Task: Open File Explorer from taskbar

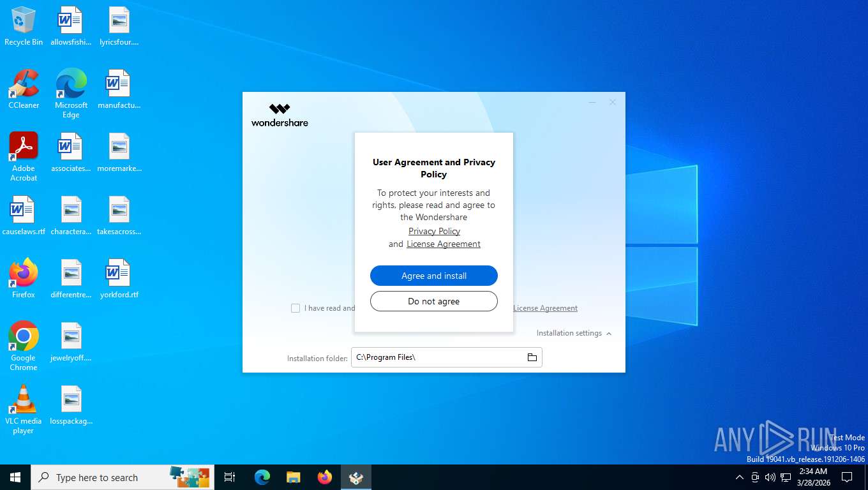Action: tap(293, 477)
